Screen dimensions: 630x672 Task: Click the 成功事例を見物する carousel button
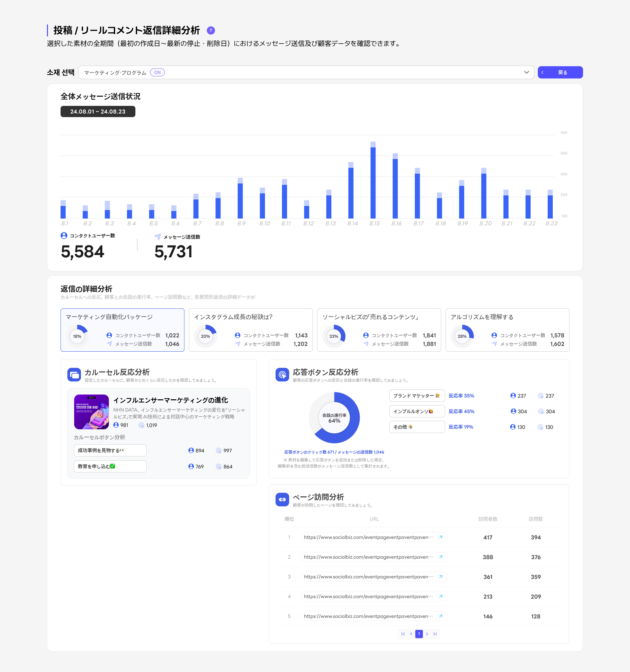coord(110,450)
